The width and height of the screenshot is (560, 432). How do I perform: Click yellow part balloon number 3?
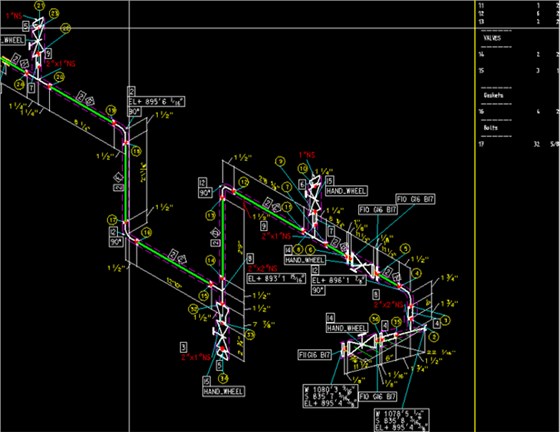tap(445, 320)
